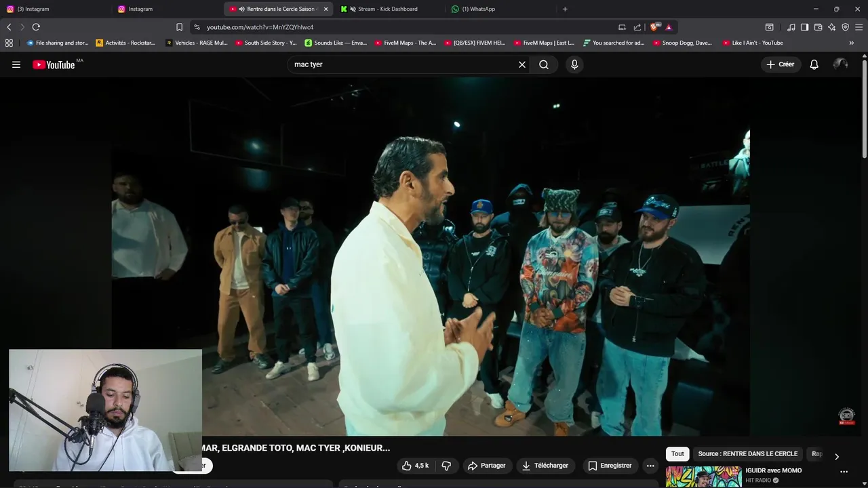Open the YouTube notifications bell
The width and height of the screenshot is (868, 488).
pyautogui.click(x=814, y=64)
